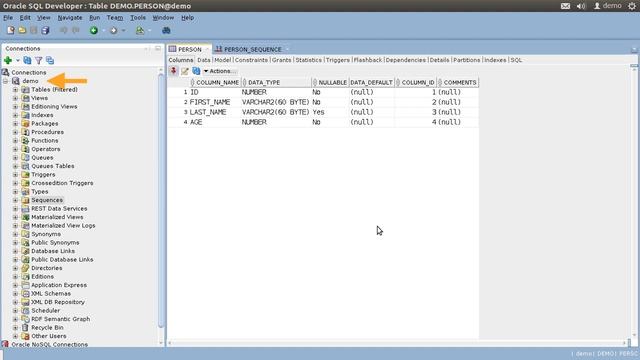Open the Navigate menu

[x=70, y=18]
